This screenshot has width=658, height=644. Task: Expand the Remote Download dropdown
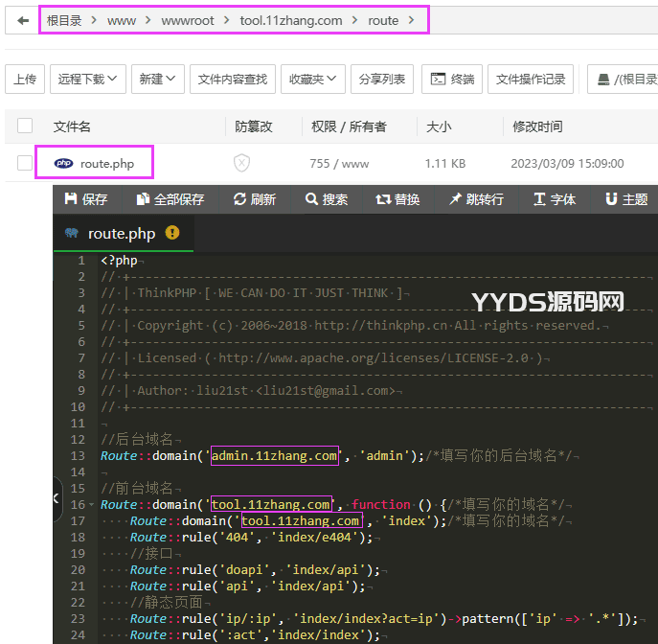(88, 80)
